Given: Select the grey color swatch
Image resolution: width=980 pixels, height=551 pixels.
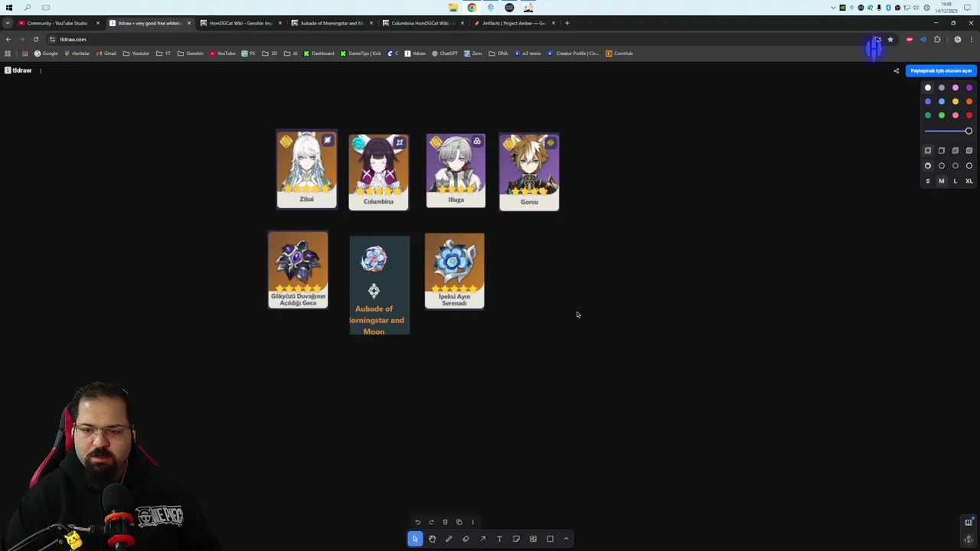Looking at the screenshot, I should pos(942,88).
